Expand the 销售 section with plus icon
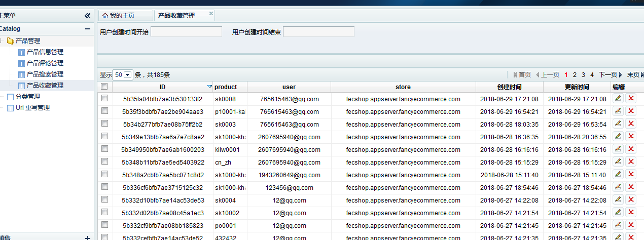This screenshot has height=240, width=644. coord(88,237)
